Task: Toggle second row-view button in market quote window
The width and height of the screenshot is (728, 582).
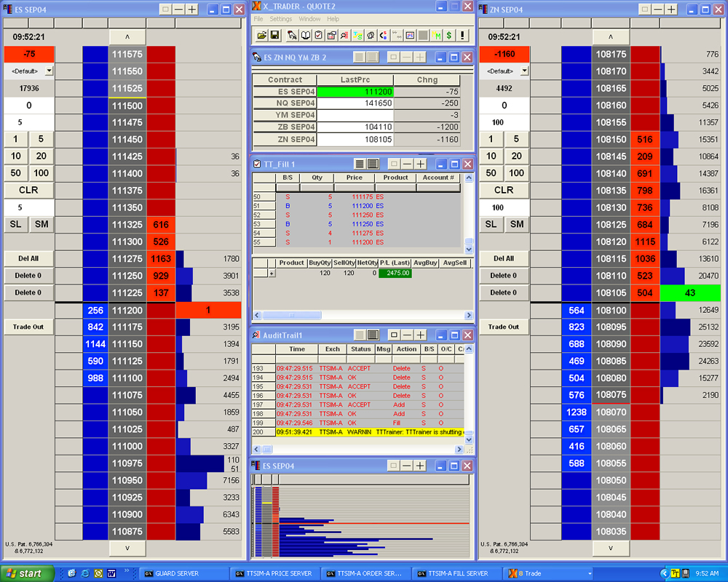Action: coord(372,57)
